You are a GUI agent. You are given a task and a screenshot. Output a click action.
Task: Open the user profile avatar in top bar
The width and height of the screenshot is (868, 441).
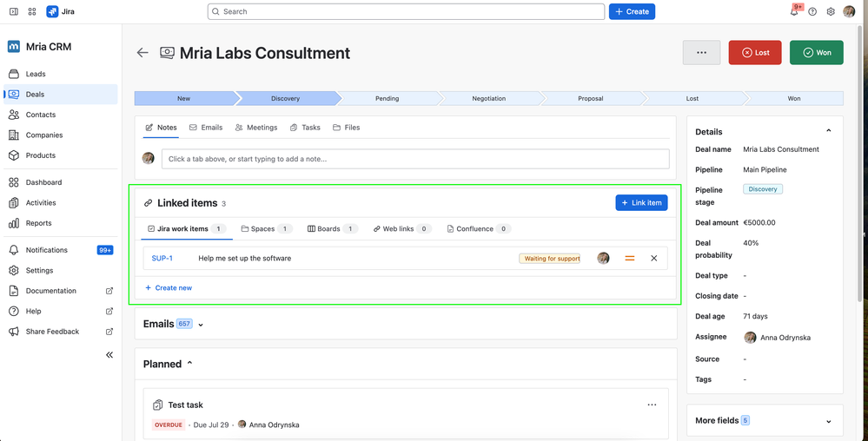849,11
